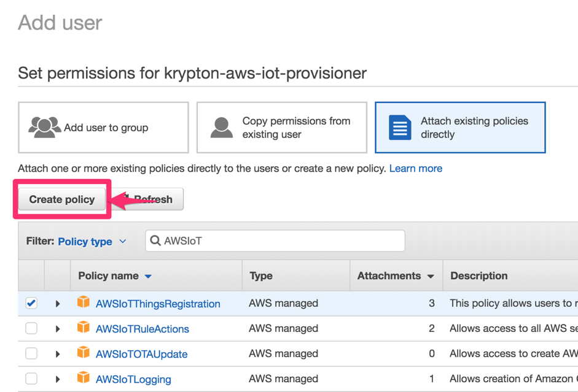Open the Policy type filter dropdown
This screenshot has height=392, width=578.
click(x=92, y=241)
